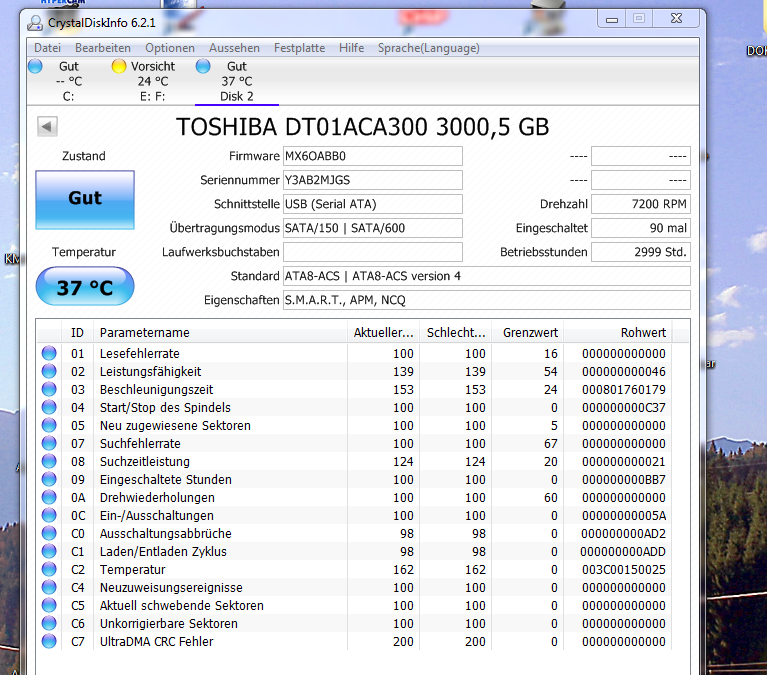Click the status orb of Aktuell schwebende Sektoren
The height and width of the screenshot is (675, 767).
(49, 606)
